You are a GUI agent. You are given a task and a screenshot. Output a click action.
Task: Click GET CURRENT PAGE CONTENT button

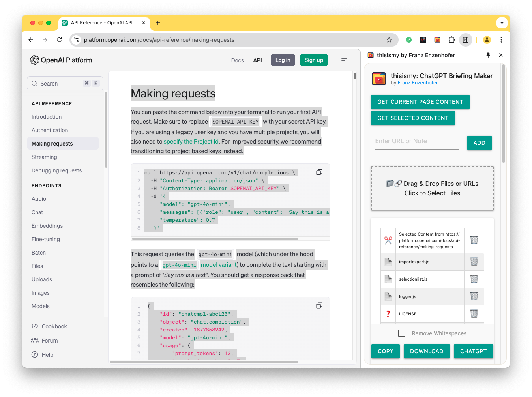420,102
